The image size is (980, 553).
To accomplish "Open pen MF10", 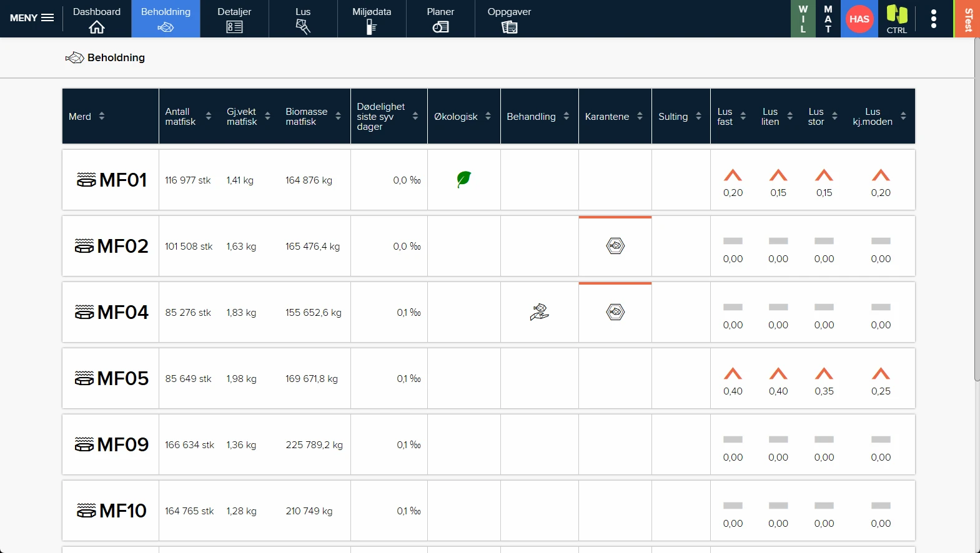I will pyautogui.click(x=112, y=511).
